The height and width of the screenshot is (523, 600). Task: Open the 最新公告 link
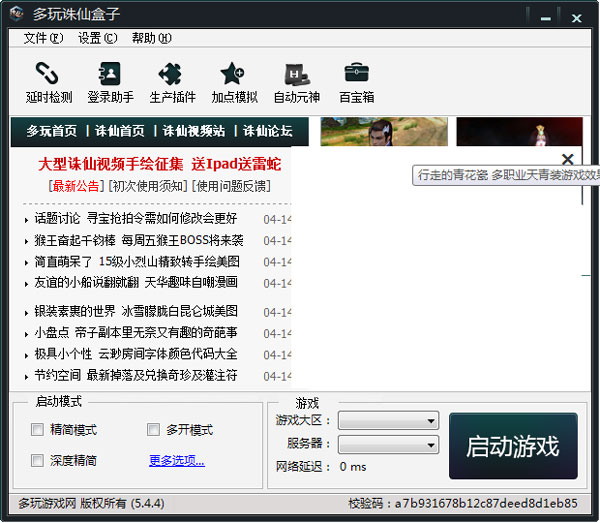pos(76,186)
